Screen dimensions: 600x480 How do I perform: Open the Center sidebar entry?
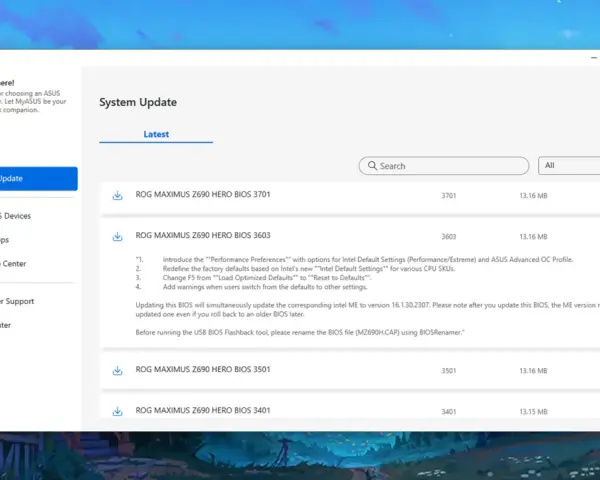click(x=13, y=264)
